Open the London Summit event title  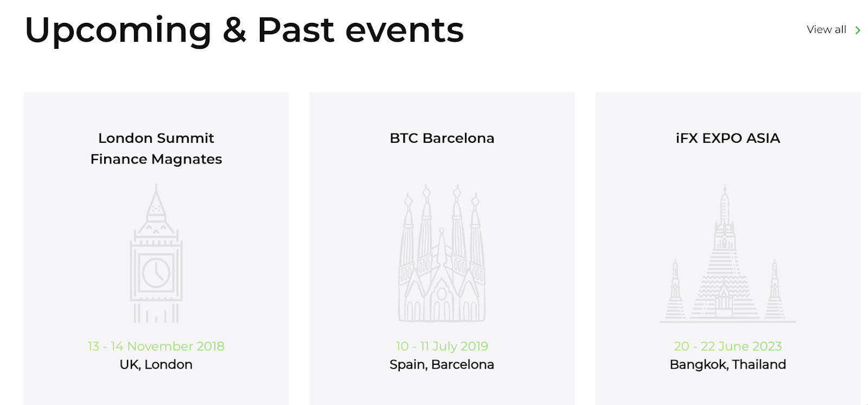coord(156,138)
